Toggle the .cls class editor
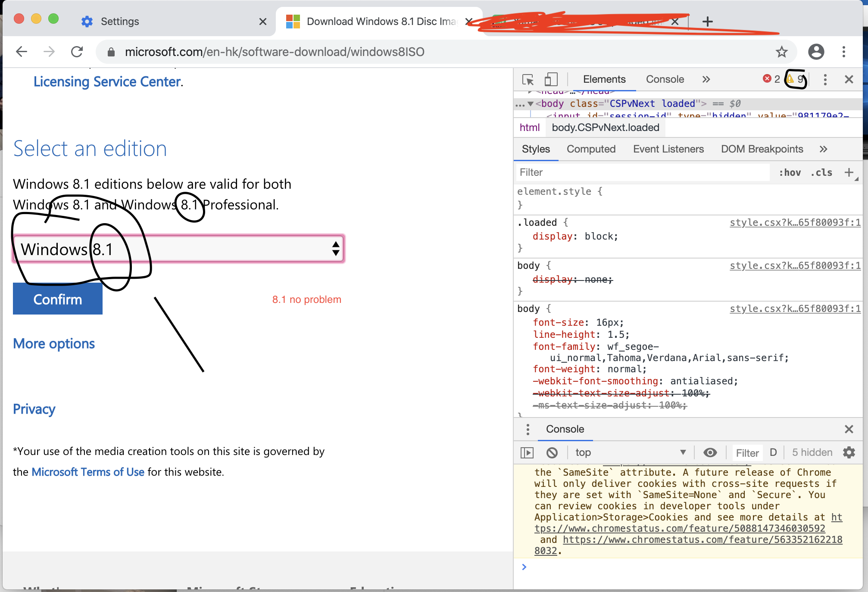Image resolution: width=868 pixels, height=592 pixels. [x=821, y=172]
